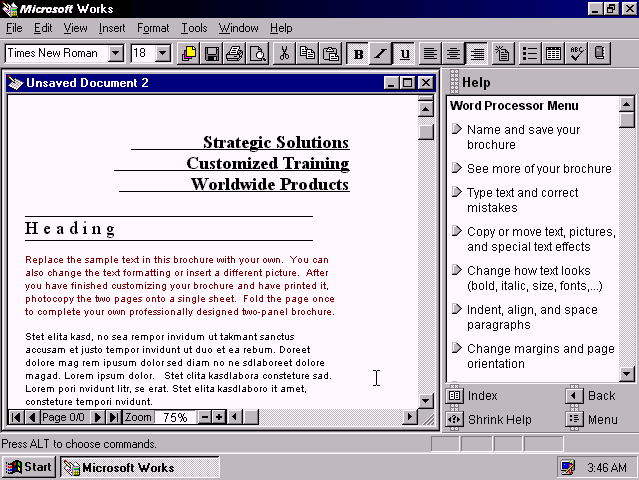The height and width of the screenshot is (480, 639).
Task: Click the Bullets list icon
Action: 529,53
